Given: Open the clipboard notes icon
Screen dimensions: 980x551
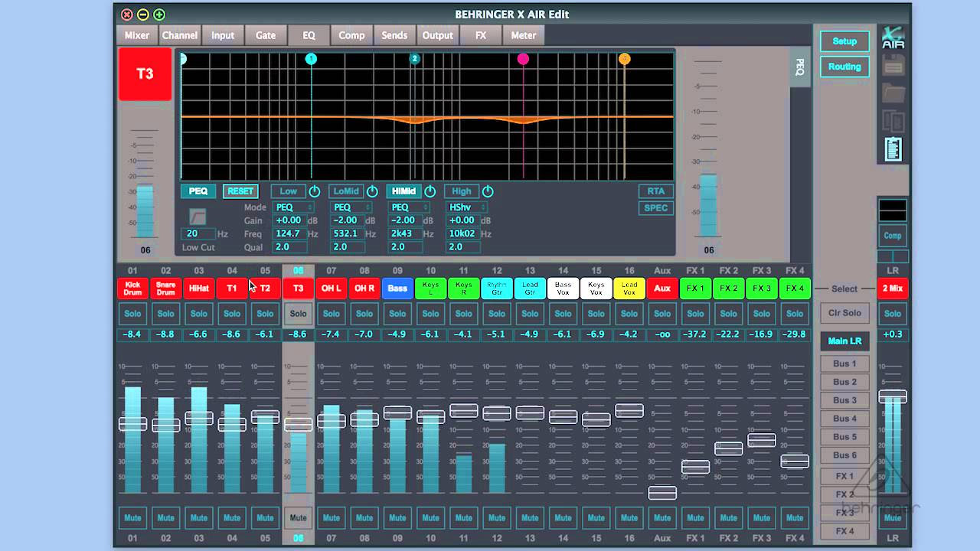Looking at the screenshot, I should point(892,148).
